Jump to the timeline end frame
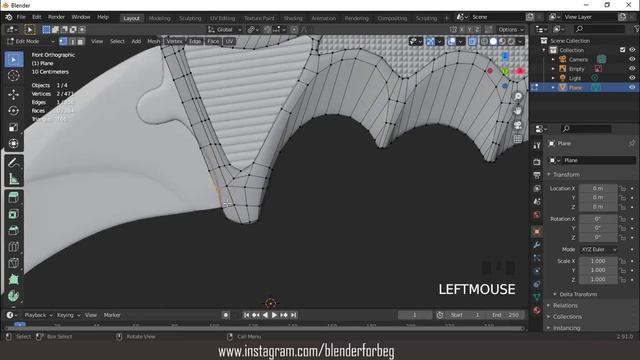 coord(293,315)
